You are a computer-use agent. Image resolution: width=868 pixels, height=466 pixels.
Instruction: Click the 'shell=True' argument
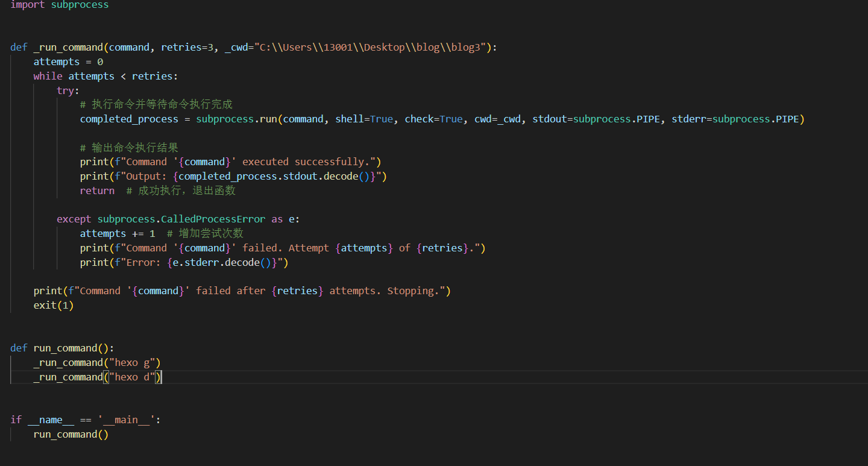point(364,119)
